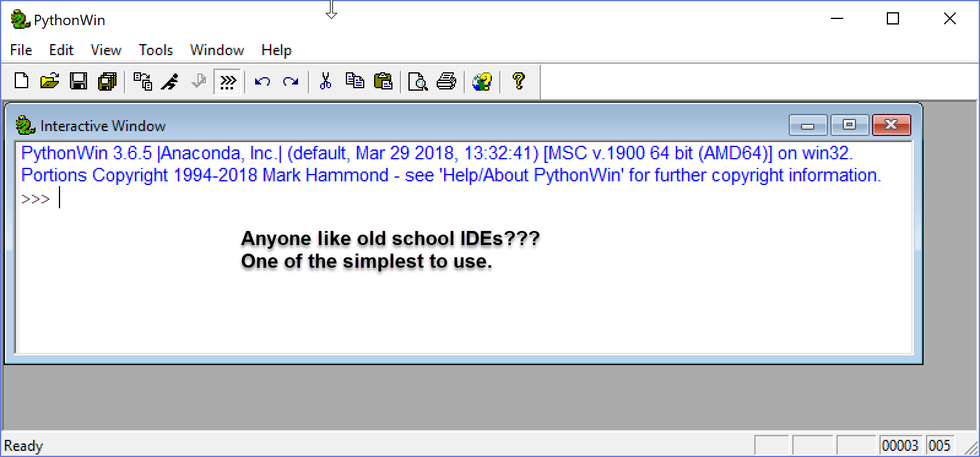
Task: Click the yellow question mark About icon
Action: coord(518,81)
